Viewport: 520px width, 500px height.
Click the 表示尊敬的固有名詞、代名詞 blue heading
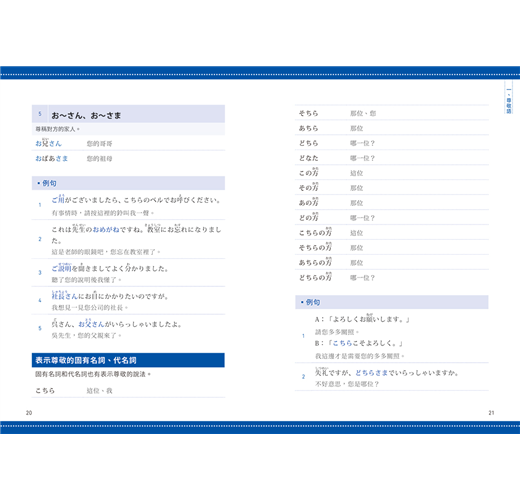128,360
